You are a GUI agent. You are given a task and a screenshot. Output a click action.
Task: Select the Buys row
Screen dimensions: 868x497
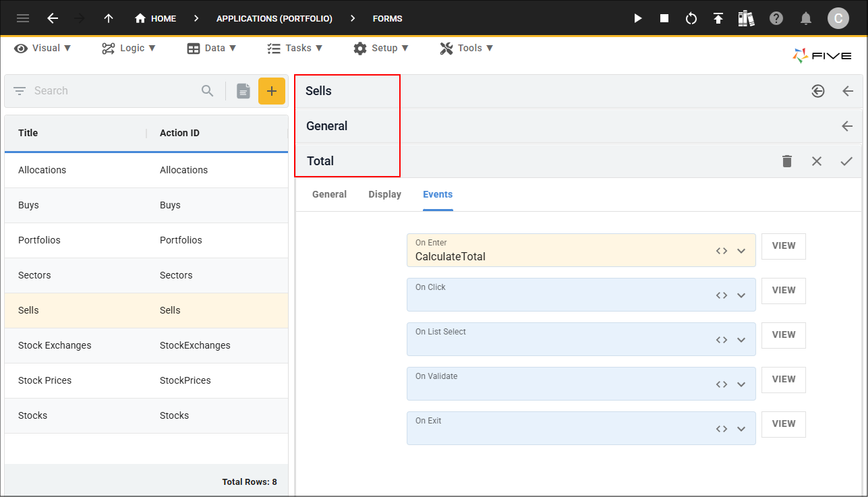coord(146,205)
